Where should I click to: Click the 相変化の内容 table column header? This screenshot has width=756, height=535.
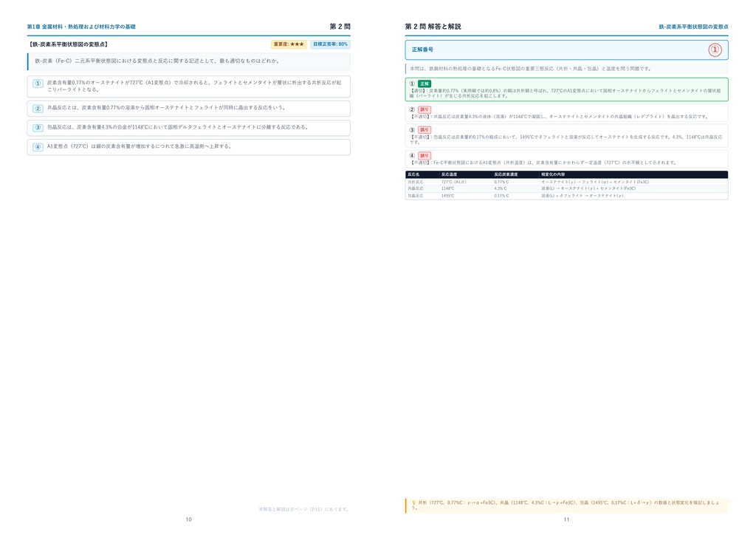[553, 174]
